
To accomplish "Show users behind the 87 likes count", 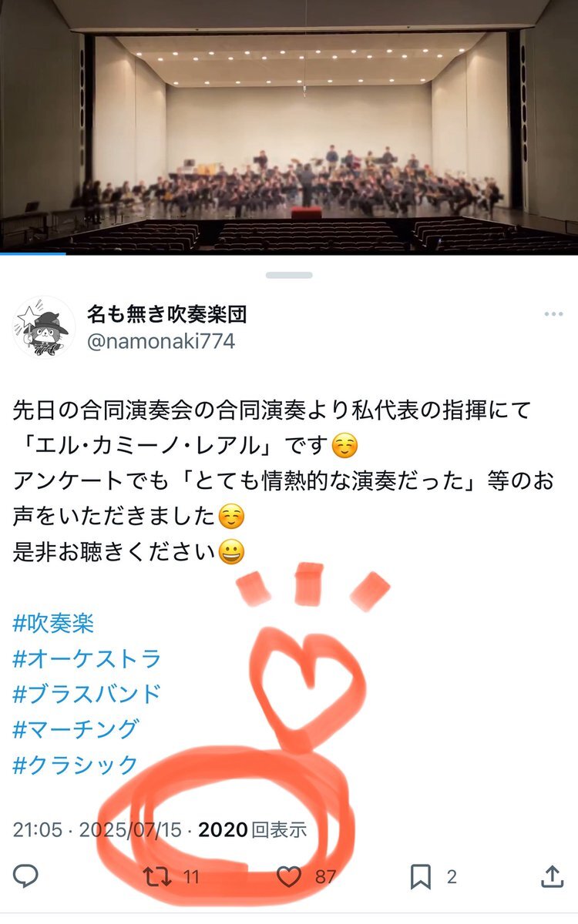I will click(325, 876).
